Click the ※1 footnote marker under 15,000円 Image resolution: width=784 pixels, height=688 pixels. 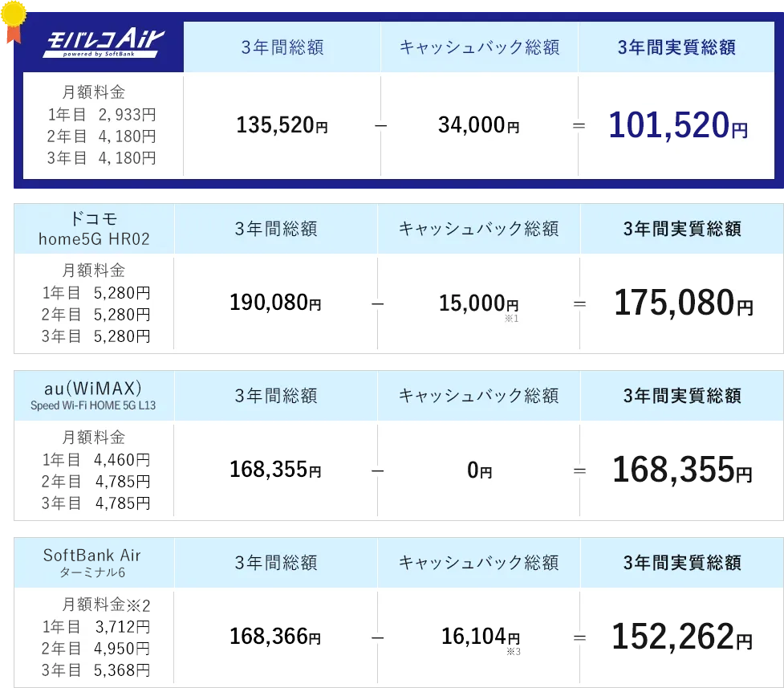tap(512, 319)
